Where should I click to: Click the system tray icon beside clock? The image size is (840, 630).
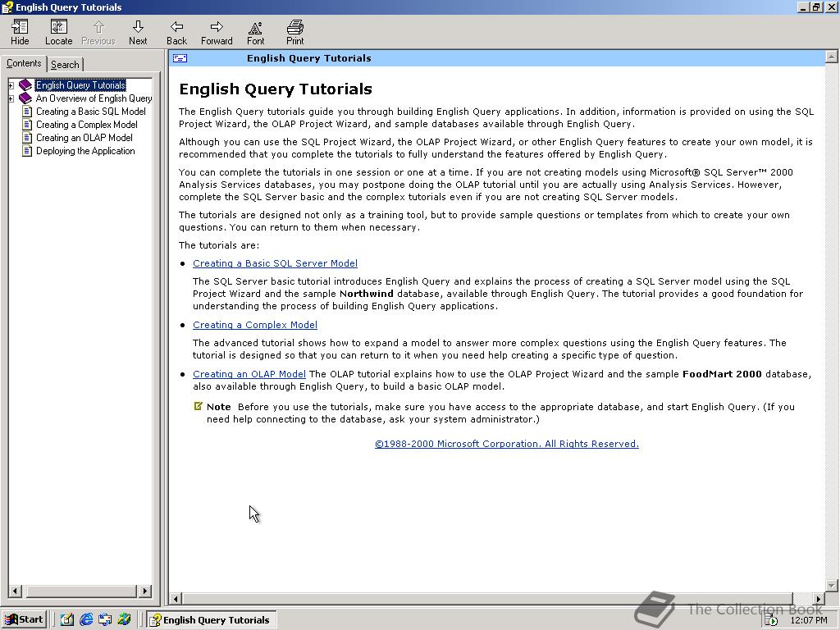click(x=771, y=620)
